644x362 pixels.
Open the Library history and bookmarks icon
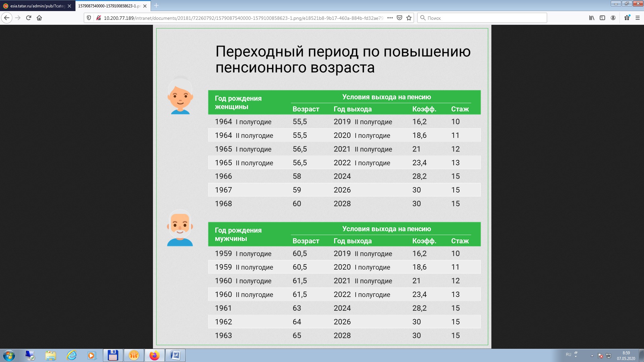(x=592, y=18)
